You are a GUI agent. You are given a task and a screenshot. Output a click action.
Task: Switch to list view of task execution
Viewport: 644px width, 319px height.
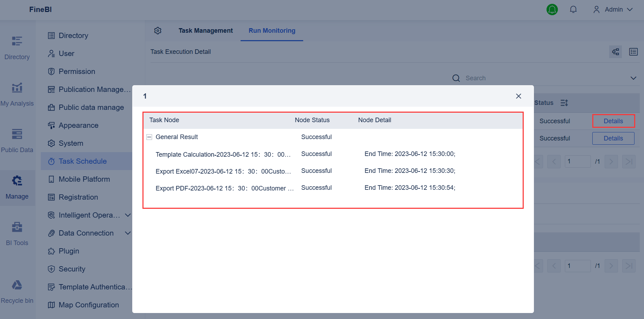[633, 51]
